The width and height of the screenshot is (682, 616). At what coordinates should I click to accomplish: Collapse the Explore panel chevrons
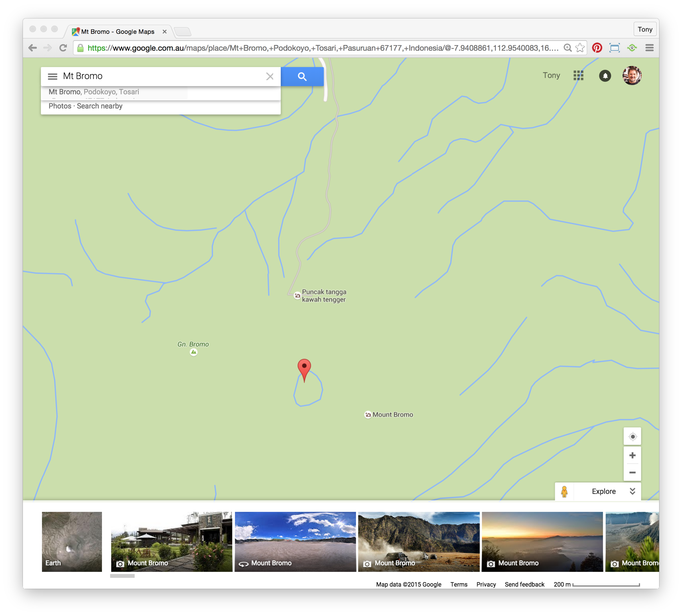[x=632, y=491]
